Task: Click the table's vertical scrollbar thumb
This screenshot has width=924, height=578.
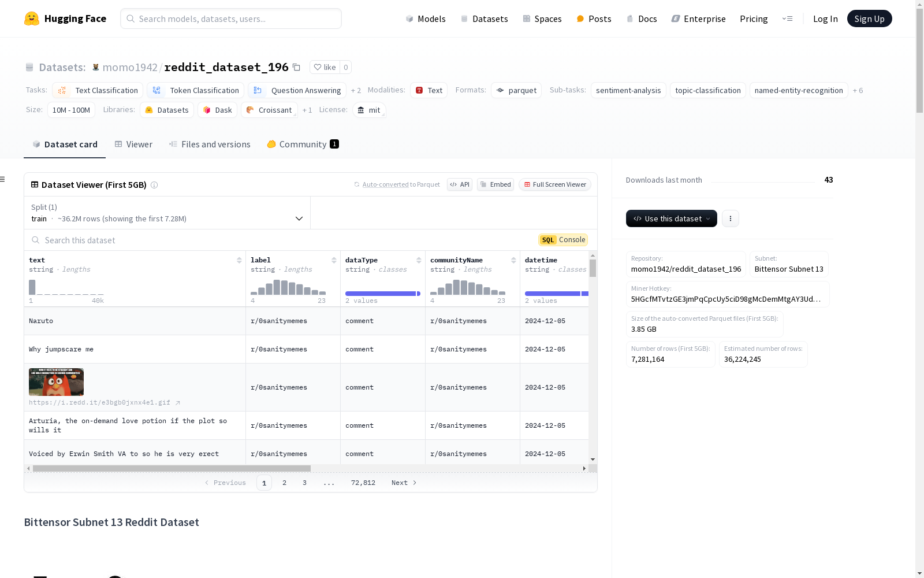Action: [593, 268]
